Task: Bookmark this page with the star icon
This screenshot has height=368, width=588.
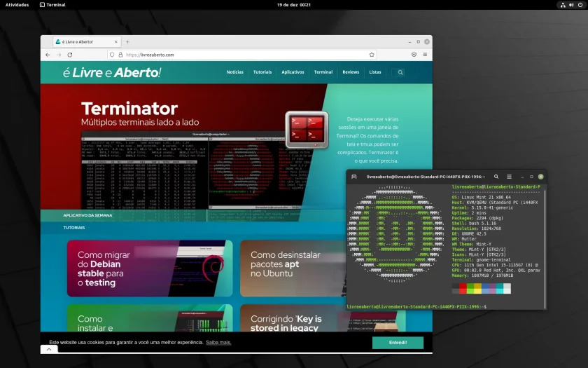Action: coord(372,55)
